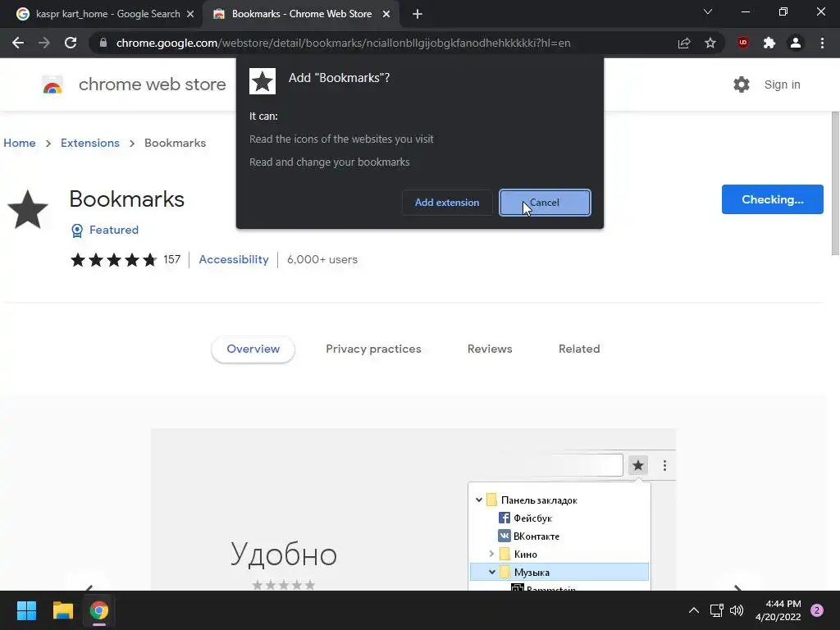Click the ВКонтакте bookmark in preview
Screen dimensions: 840x630
click(x=529, y=536)
